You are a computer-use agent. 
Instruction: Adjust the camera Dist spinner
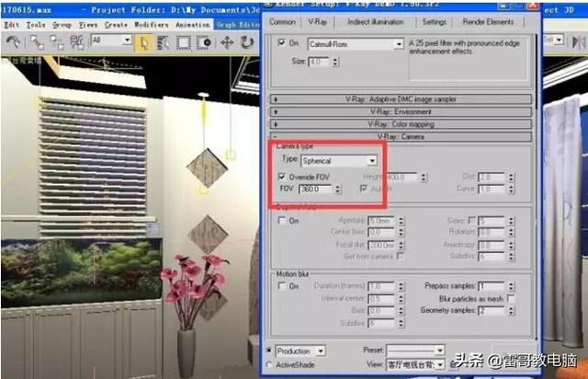tap(512, 177)
